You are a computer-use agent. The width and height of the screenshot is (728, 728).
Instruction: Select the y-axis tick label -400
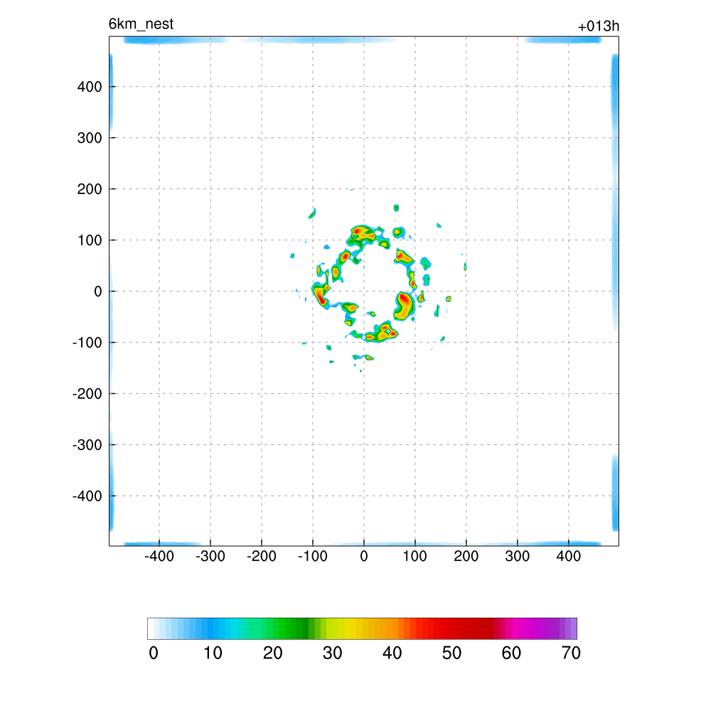[87, 496]
